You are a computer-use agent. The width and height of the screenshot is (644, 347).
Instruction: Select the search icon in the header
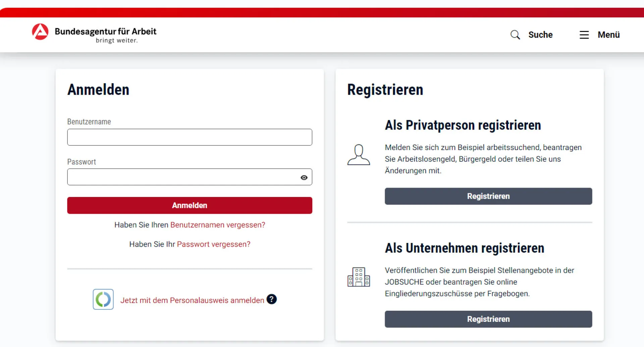coord(515,35)
